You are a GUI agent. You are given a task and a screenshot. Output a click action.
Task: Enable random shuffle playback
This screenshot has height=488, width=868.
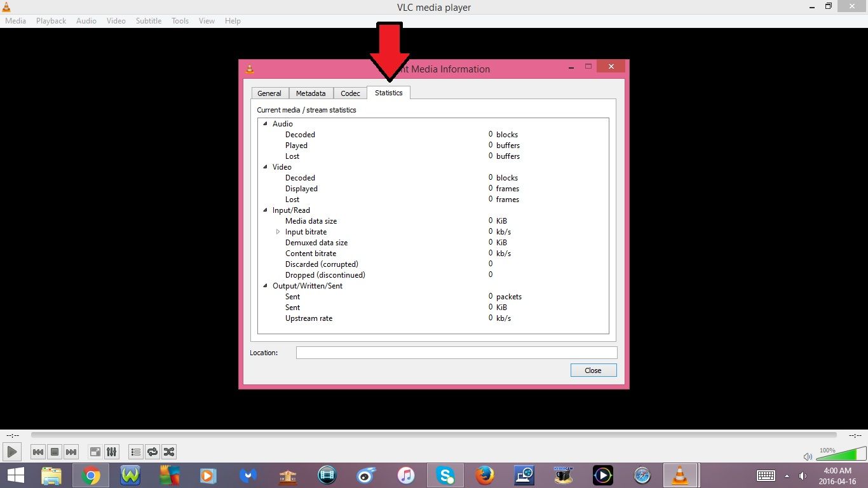click(169, 452)
